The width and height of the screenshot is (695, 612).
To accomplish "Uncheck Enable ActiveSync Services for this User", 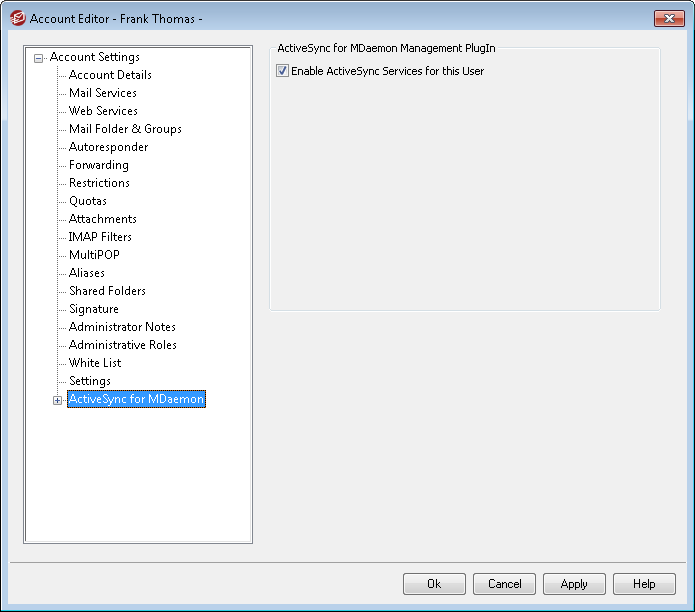I will tap(282, 71).
